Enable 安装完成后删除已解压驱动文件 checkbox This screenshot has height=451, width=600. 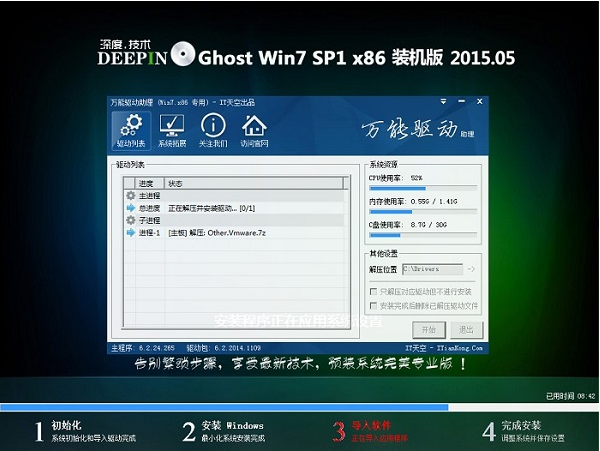373,306
